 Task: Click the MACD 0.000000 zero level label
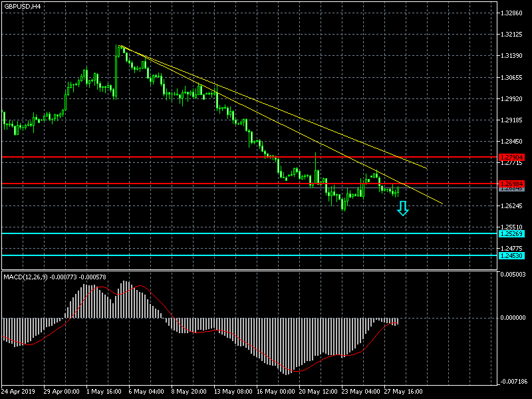(x=513, y=318)
